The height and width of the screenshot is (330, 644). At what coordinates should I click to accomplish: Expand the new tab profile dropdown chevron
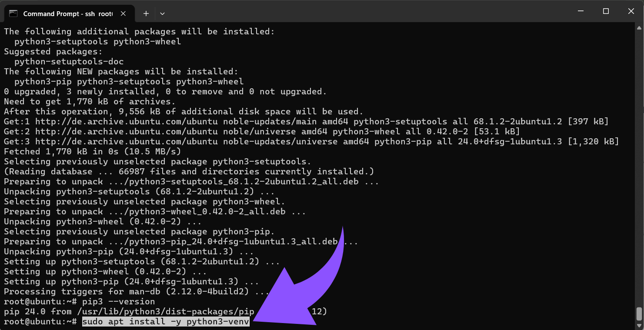(x=162, y=13)
